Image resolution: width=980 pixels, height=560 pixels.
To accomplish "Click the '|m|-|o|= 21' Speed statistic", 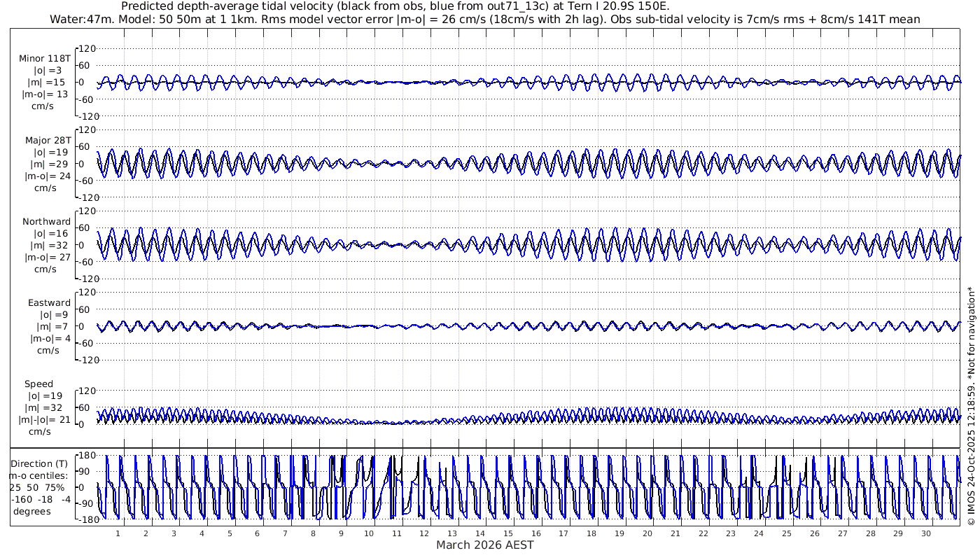I will (45, 419).
